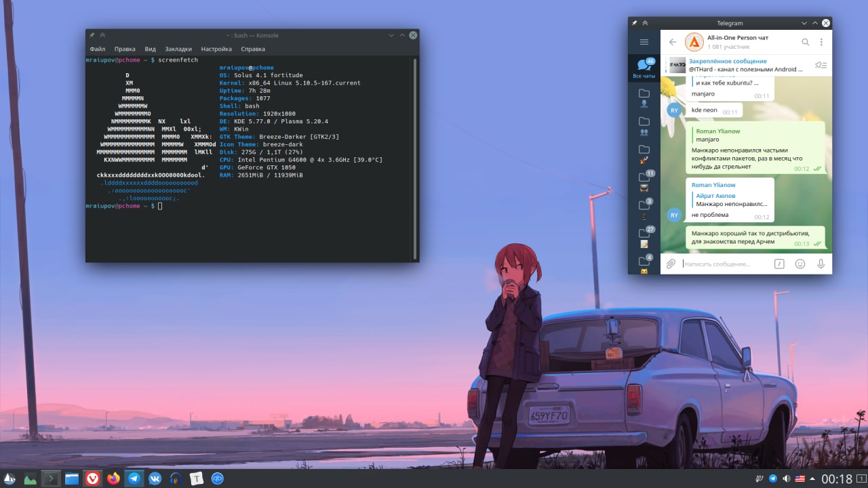Open the file manager from taskbar
The height and width of the screenshot is (488, 868).
point(72,479)
